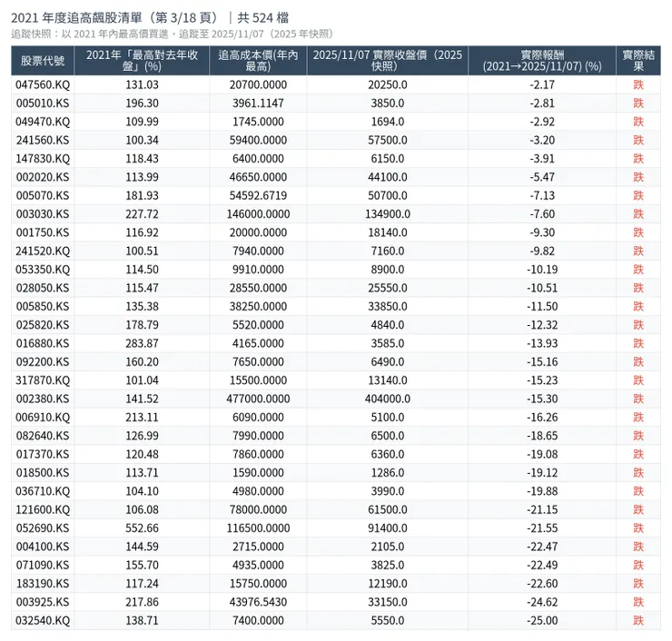The height and width of the screenshot is (641, 672).
Task: Select the 241560.KS ticker cell
Action: (x=43, y=140)
